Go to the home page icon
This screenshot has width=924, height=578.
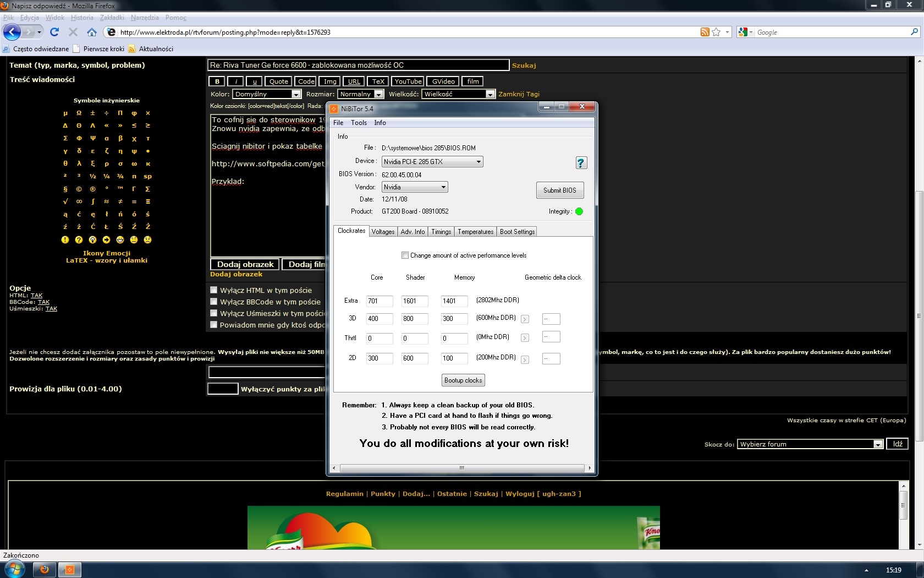92,32
